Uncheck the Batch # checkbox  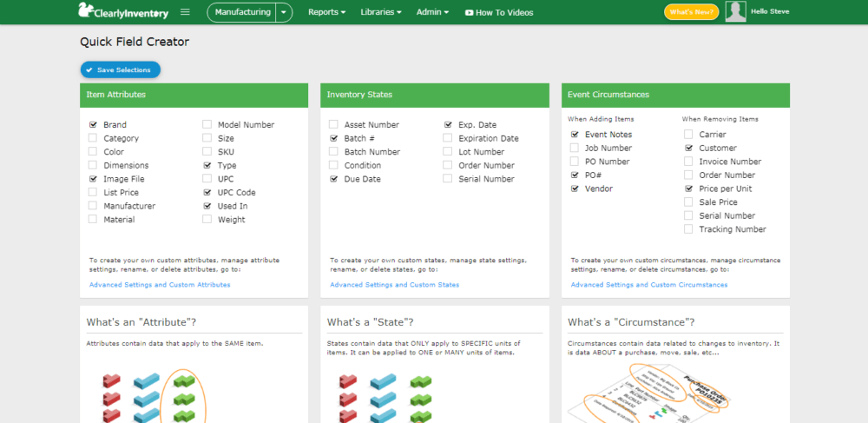click(x=334, y=138)
